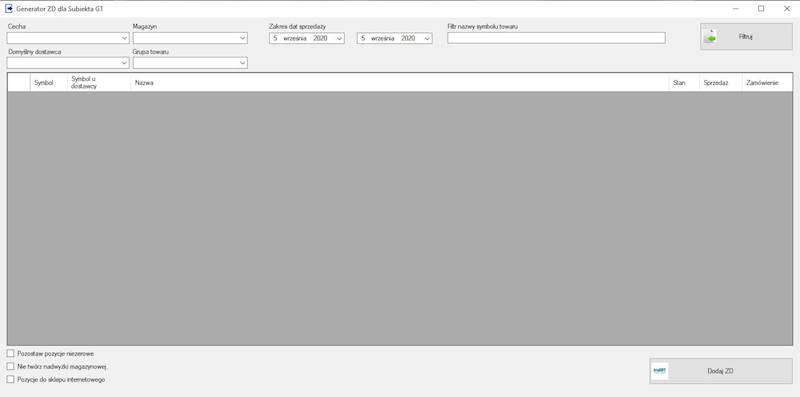The image size is (800, 397).
Task: Enable Pozostaw pozycje niezerowe checkbox
Action: (11, 353)
